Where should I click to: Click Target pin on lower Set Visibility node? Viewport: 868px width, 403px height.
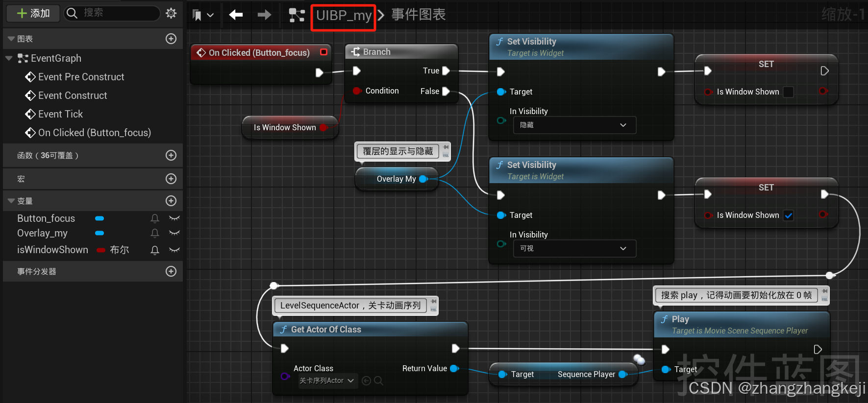(501, 215)
